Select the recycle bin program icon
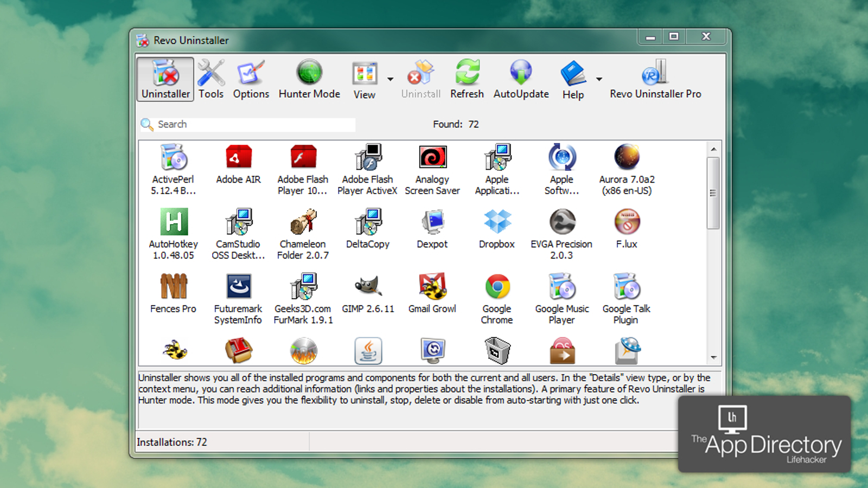 [497, 351]
